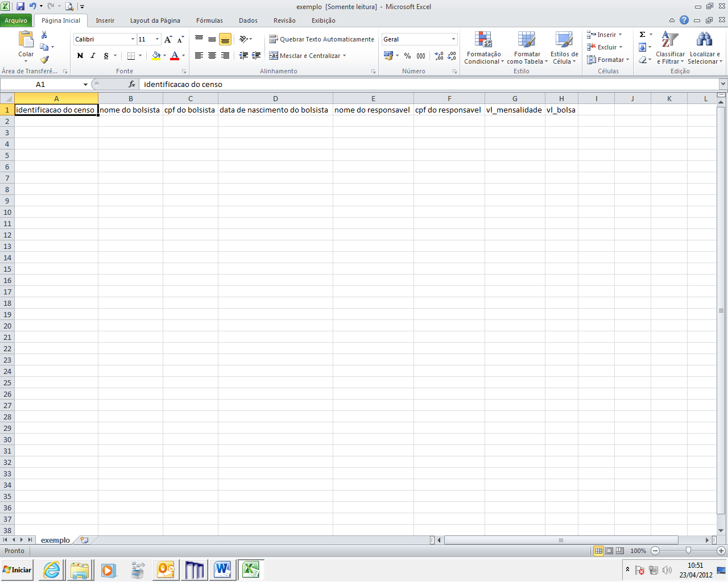728x582 pixels.
Task: Click the formula bar text field
Action: pyautogui.click(x=428, y=84)
